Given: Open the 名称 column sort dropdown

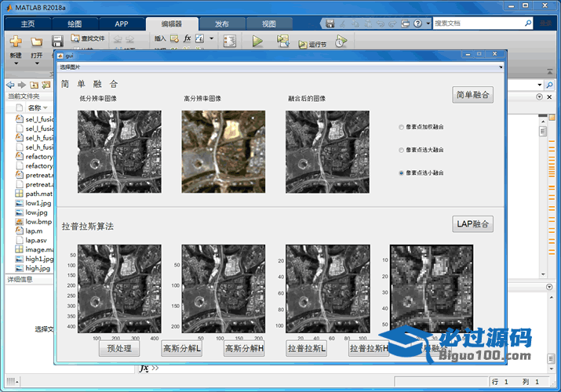Looking at the screenshot, I should tap(46, 107).
